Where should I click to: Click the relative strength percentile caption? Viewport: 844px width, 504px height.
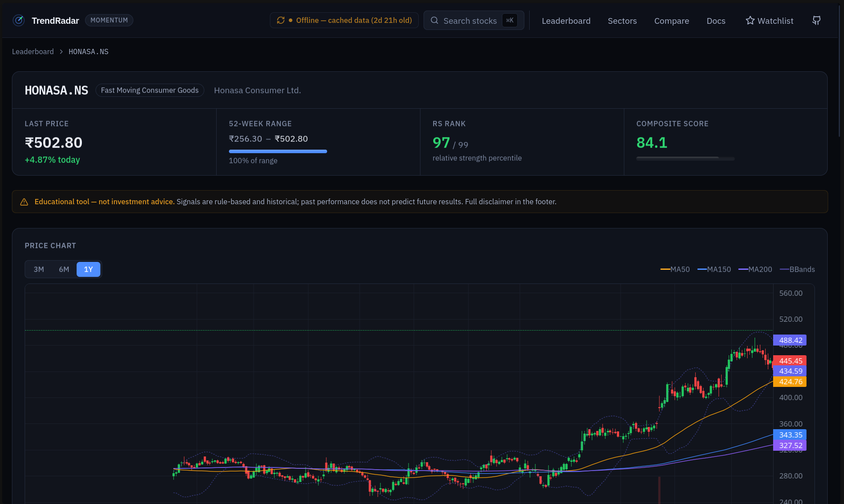477,158
